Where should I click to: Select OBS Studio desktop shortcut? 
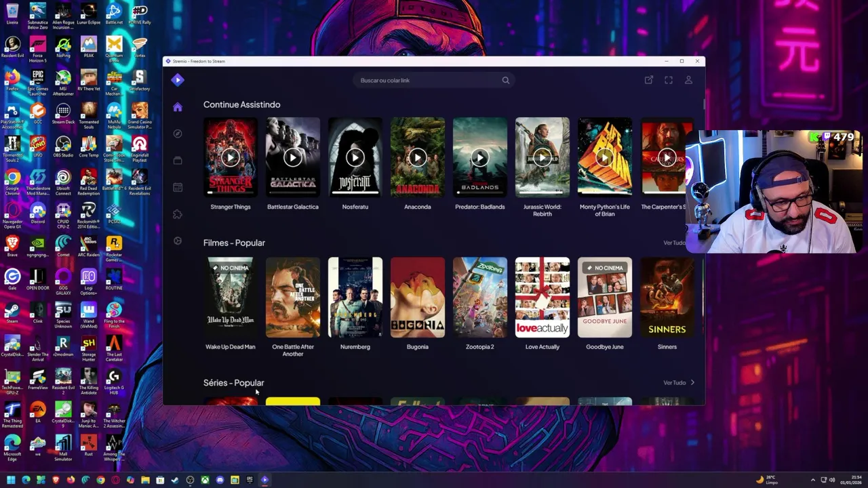tap(63, 147)
